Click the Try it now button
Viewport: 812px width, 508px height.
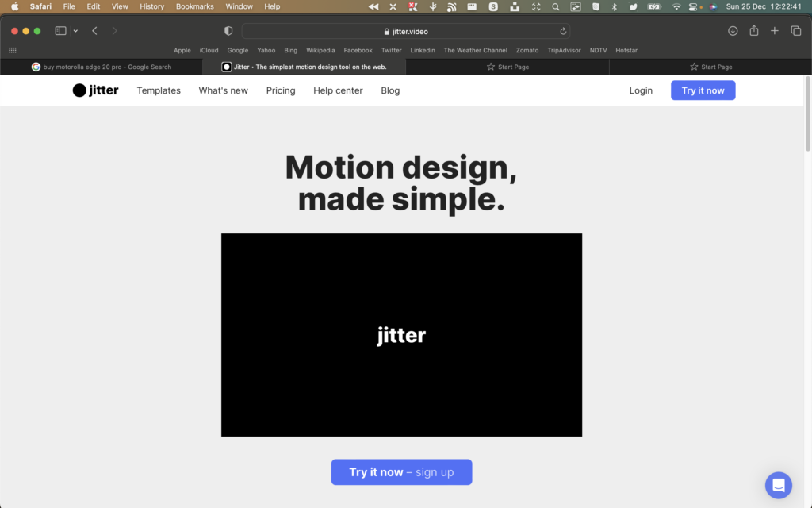point(703,90)
